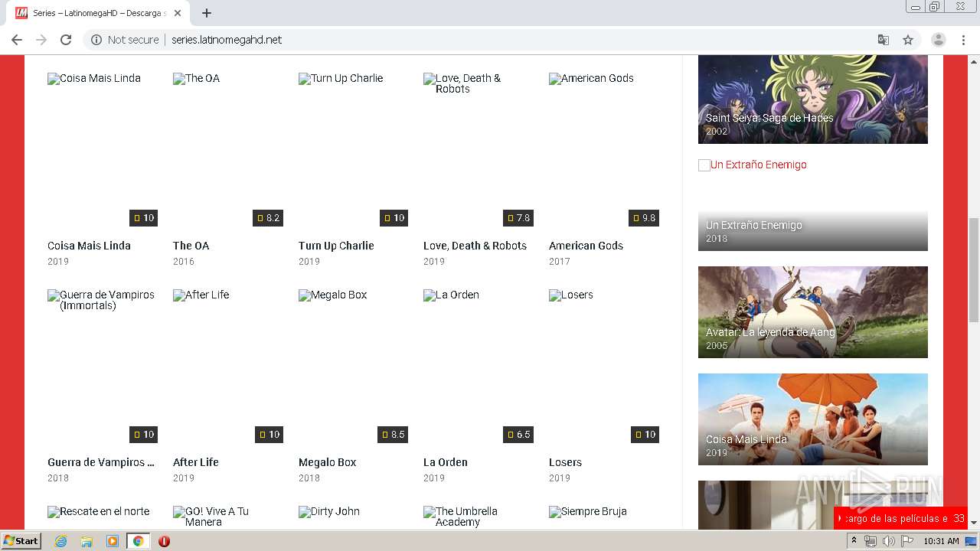Click the red películas notification banner
The width and height of the screenshot is (980, 551).
[900, 518]
